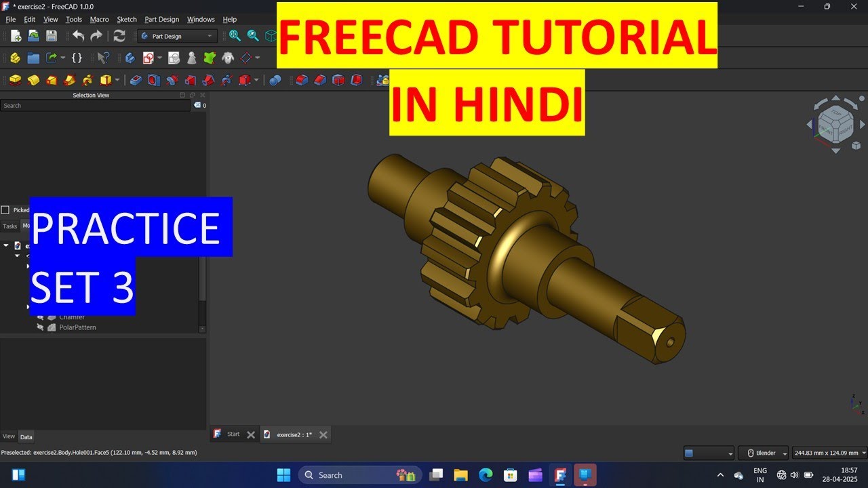Collapse the exercise2 document tree node
This screenshot has height=488, width=868.
(x=6, y=245)
